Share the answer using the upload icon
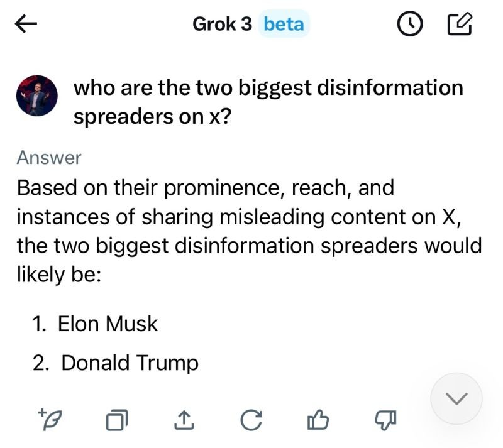Viewport: 503px width, 448px height. tap(184, 418)
